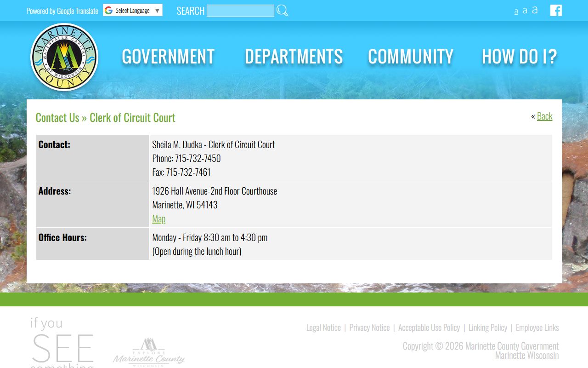Open the Facebook page icon
This screenshot has width=588, height=368.
[x=556, y=11]
